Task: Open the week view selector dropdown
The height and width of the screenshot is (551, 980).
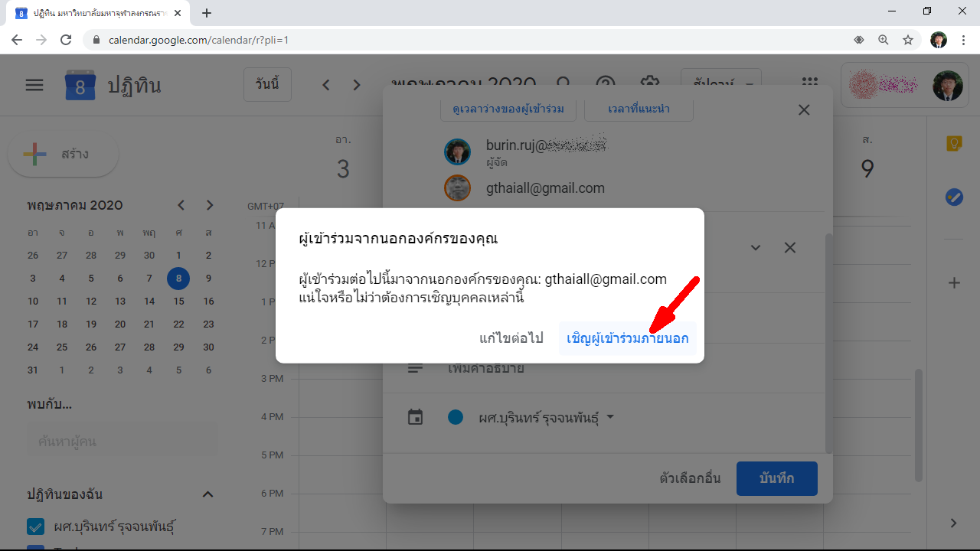Action: pyautogui.click(x=720, y=84)
